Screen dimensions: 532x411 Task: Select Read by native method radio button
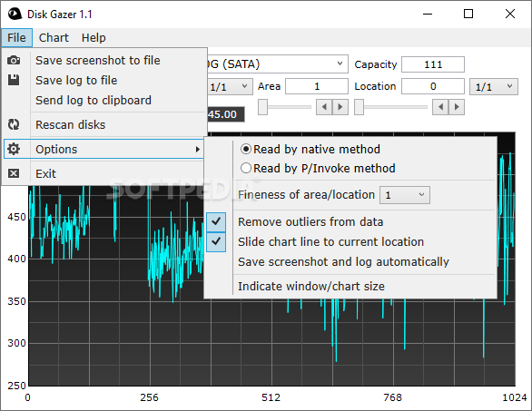point(246,149)
